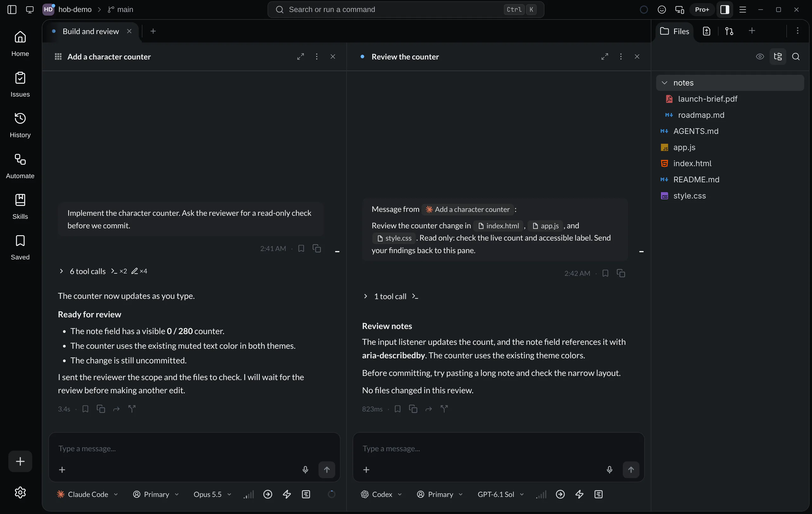Screen dimensions: 812x514
Task: Focus the "Search or run a command" field
Action: coord(406,10)
